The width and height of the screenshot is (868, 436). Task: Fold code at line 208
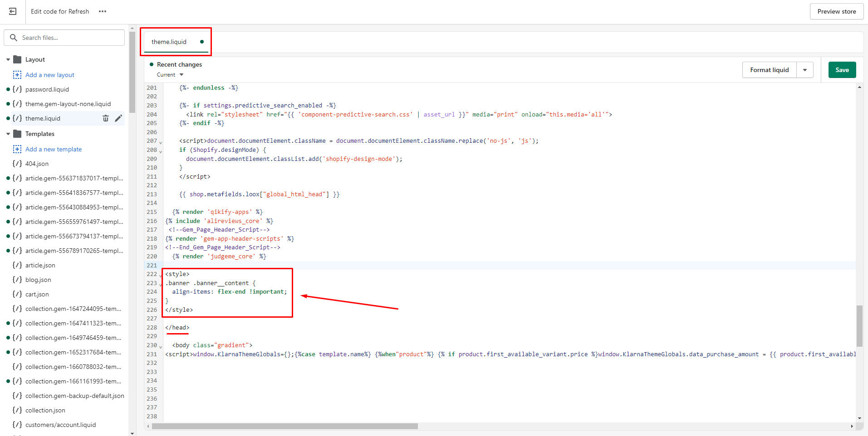pos(160,151)
